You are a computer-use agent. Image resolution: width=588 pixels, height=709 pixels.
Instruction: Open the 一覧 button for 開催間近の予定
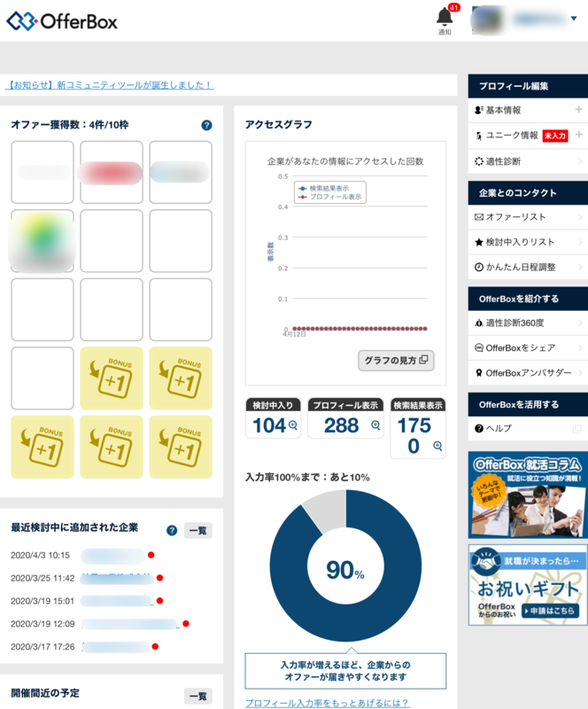tap(198, 696)
